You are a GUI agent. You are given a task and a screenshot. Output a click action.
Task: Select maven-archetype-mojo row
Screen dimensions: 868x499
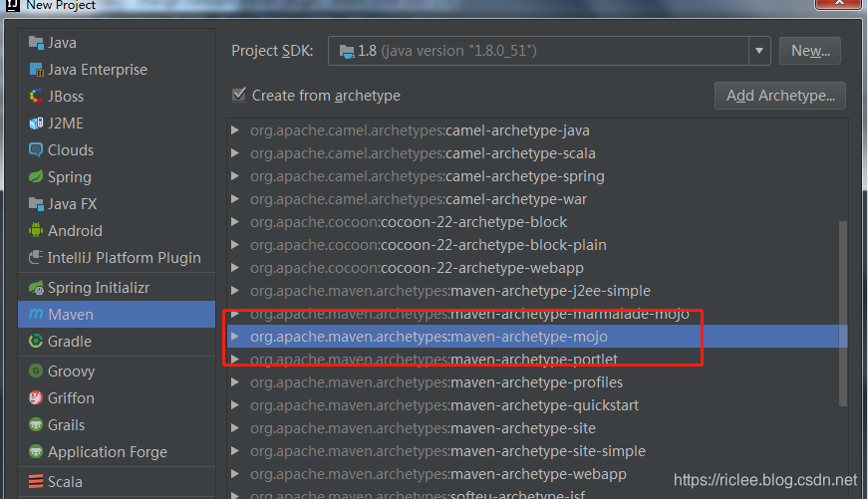coord(537,337)
